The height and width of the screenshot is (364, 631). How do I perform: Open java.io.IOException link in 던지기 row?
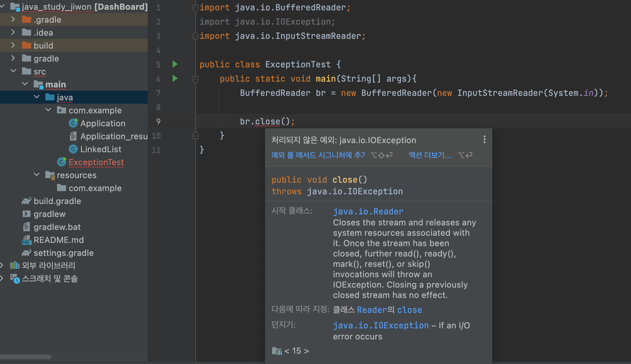(x=381, y=325)
